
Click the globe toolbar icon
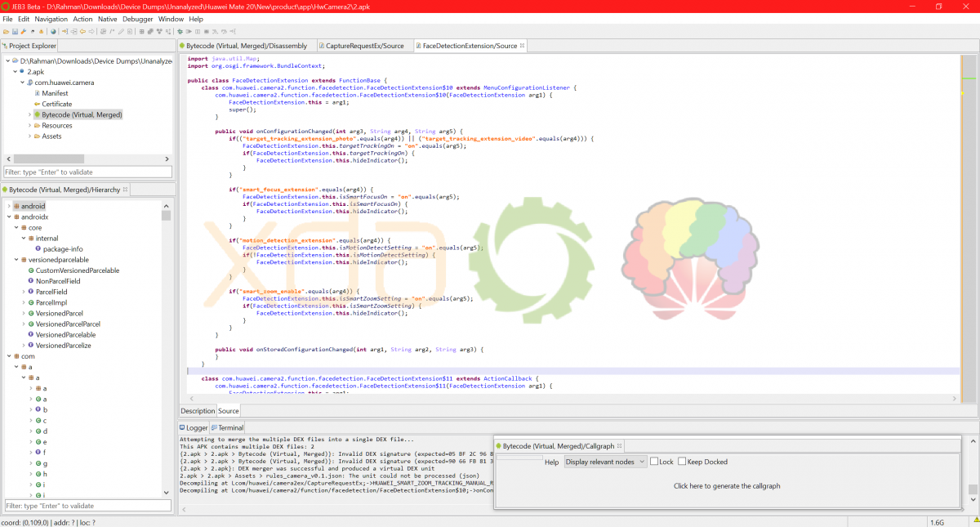click(53, 31)
